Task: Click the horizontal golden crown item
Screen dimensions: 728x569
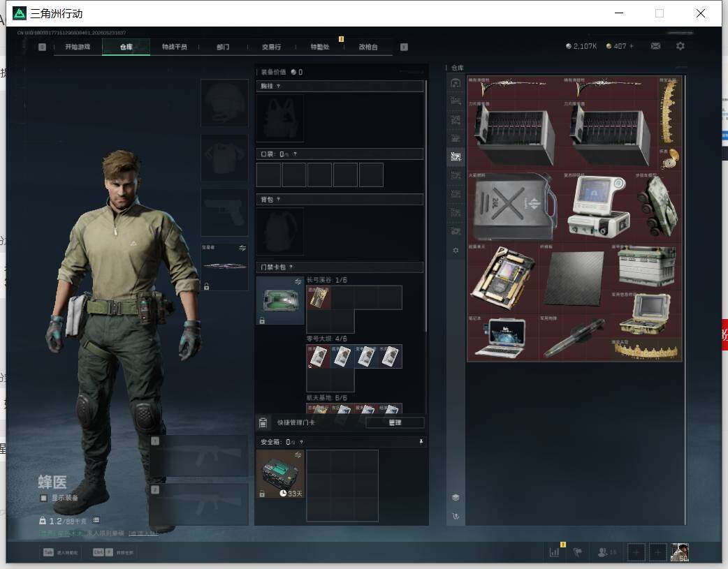Action: click(x=646, y=350)
